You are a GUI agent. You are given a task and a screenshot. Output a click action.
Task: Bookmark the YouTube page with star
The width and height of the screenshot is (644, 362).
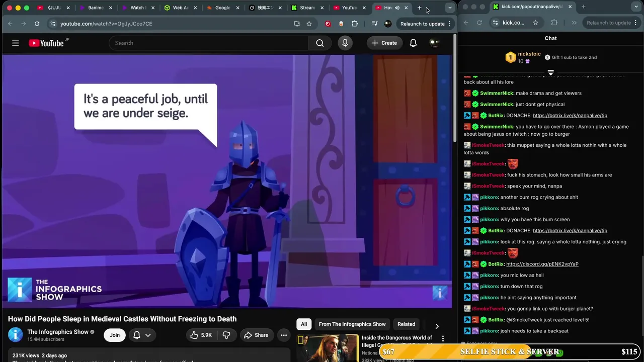pos(309,24)
